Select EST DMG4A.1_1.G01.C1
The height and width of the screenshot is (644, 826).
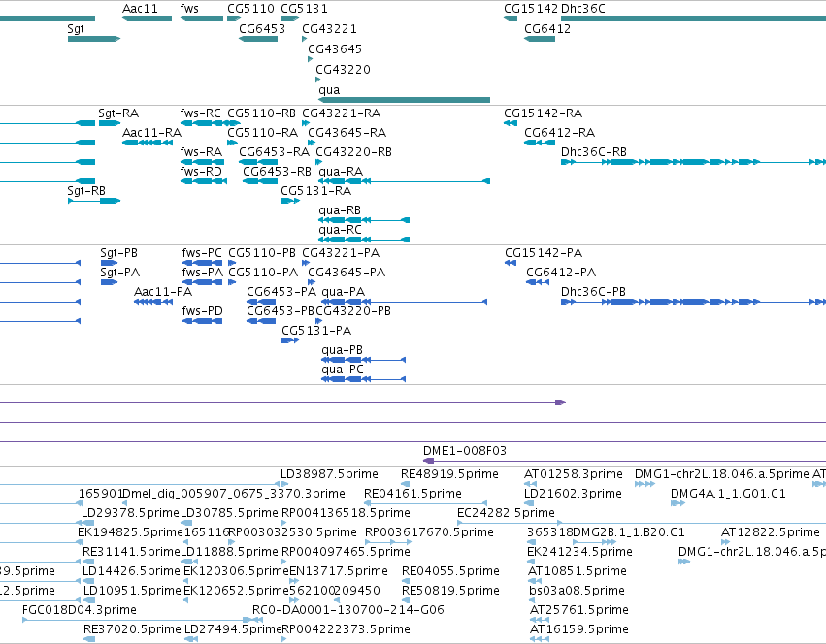click(x=677, y=503)
